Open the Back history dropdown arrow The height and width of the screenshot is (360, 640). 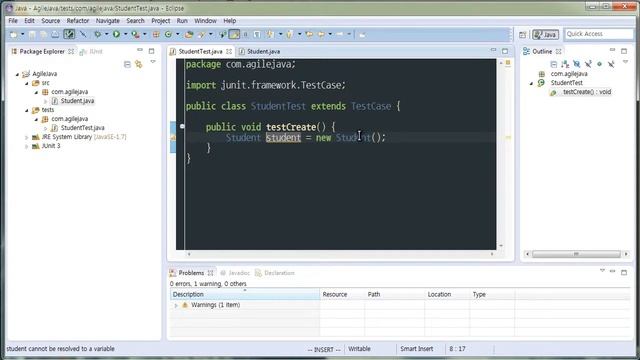[x=330, y=34]
